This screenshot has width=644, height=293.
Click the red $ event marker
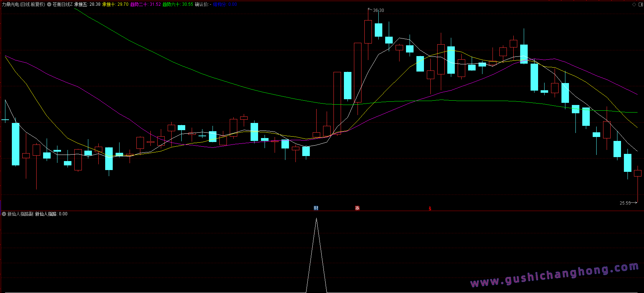pos(430,209)
